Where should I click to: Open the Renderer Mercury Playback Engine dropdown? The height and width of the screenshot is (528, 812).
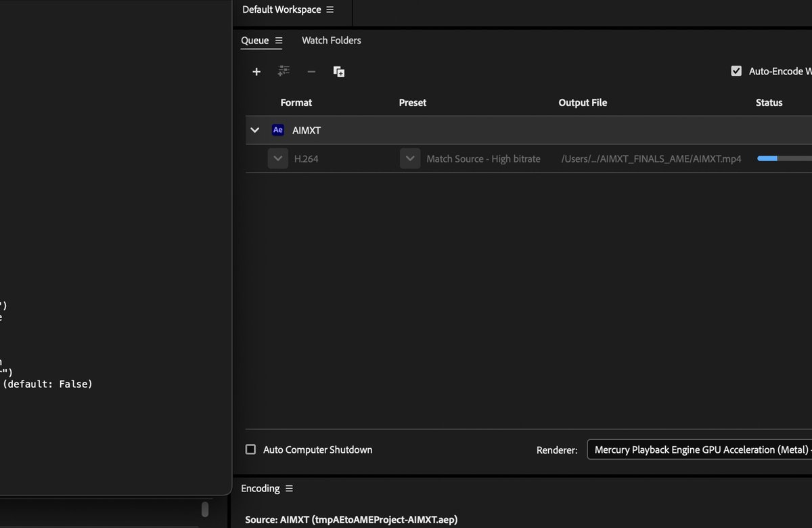[x=700, y=449]
